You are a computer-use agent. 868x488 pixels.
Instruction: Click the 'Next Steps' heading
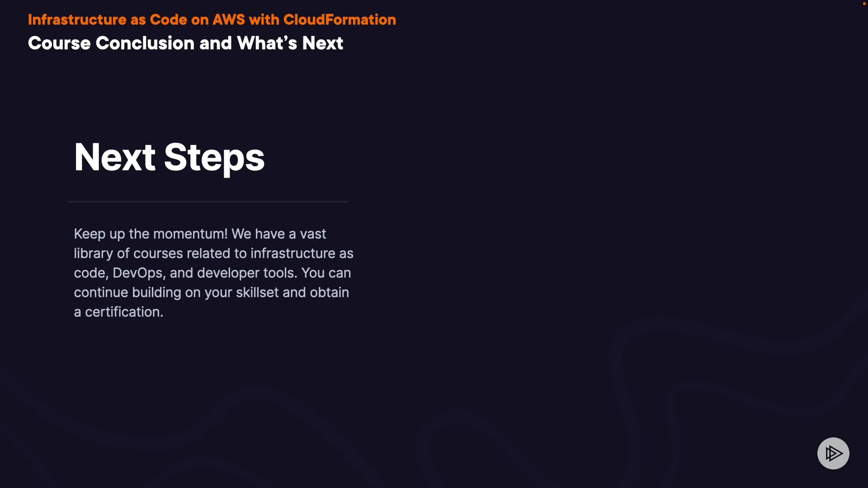click(x=169, y=157)
